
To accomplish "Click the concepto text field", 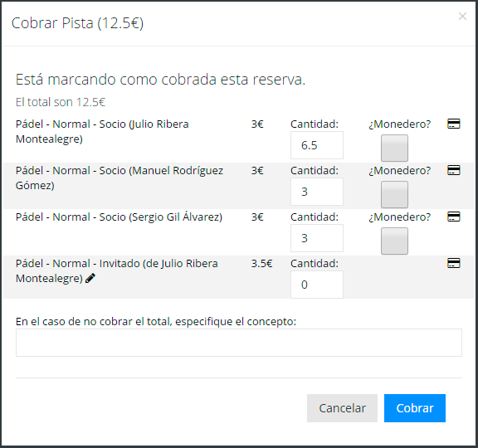I will pyautogui.click(x=239, y=343).
